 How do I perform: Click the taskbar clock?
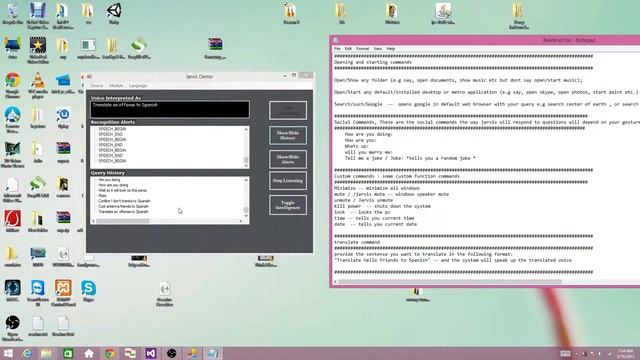pos(625,353)
